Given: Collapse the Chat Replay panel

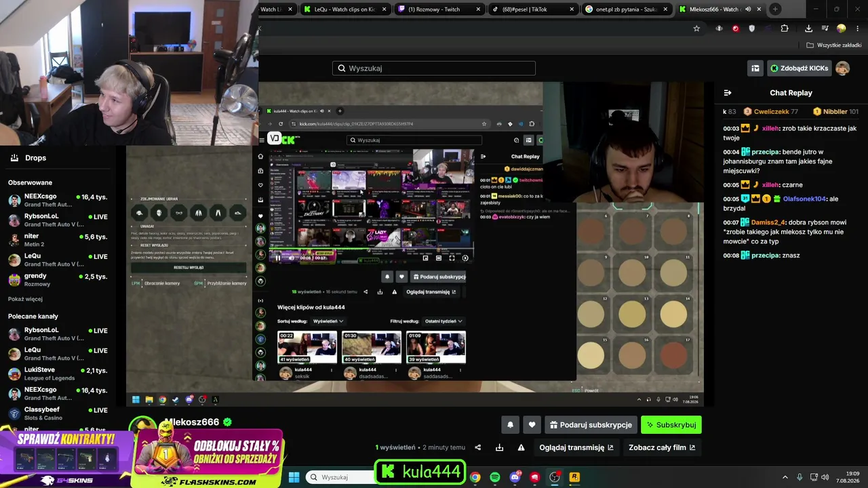Looking at the screenshot, I should pyautogui.click(x=728, y=93).
